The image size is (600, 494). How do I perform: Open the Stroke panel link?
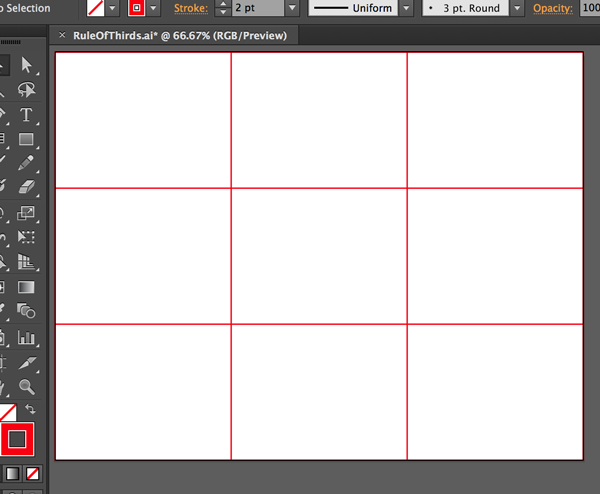point(191,8)
